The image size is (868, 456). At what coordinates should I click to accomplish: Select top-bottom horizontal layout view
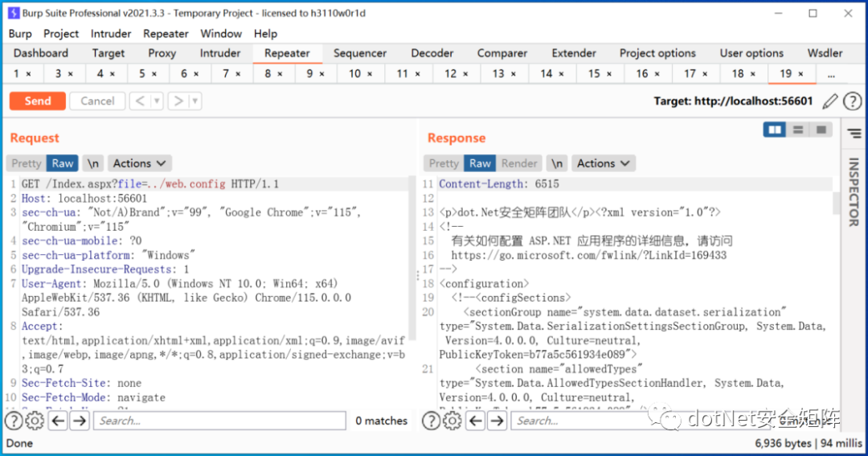pyautogui.click(x=798, y=129)
